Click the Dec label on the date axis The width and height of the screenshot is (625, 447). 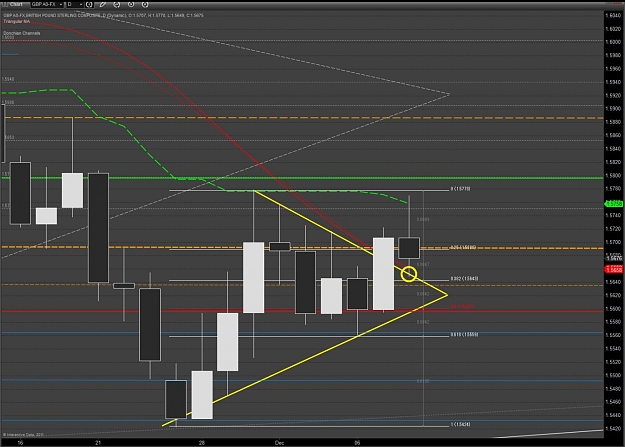[x=279, y=443]
